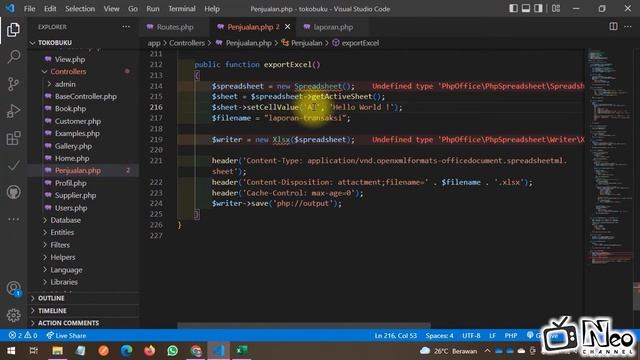Start Live Share from status bar
This screenshot has height=360, width=640.
(x=66, y=336)
